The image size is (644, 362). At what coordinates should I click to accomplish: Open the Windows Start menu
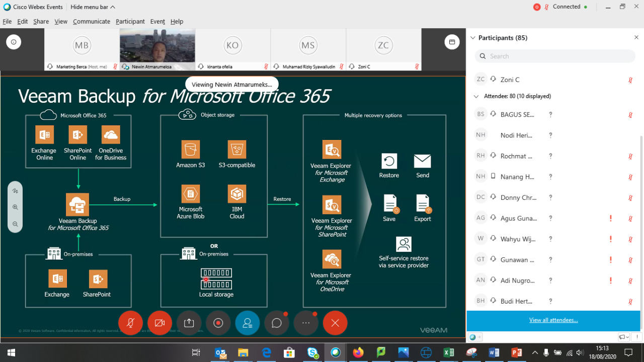pos(11,352)
